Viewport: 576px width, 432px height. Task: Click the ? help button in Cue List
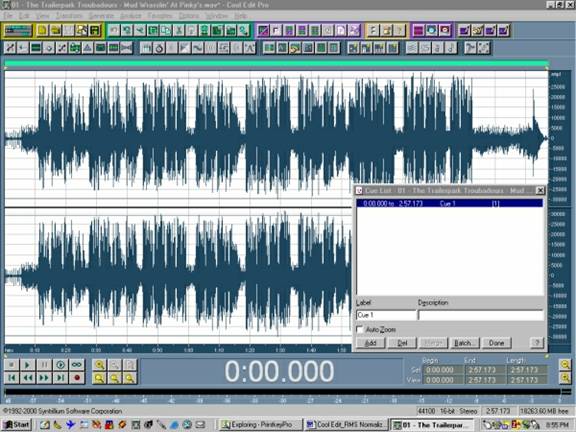pyautogui.click(x=537, y=343)
